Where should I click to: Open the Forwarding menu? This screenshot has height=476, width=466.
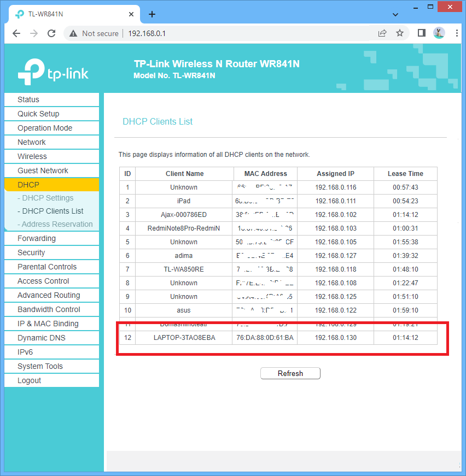[51, 238]
